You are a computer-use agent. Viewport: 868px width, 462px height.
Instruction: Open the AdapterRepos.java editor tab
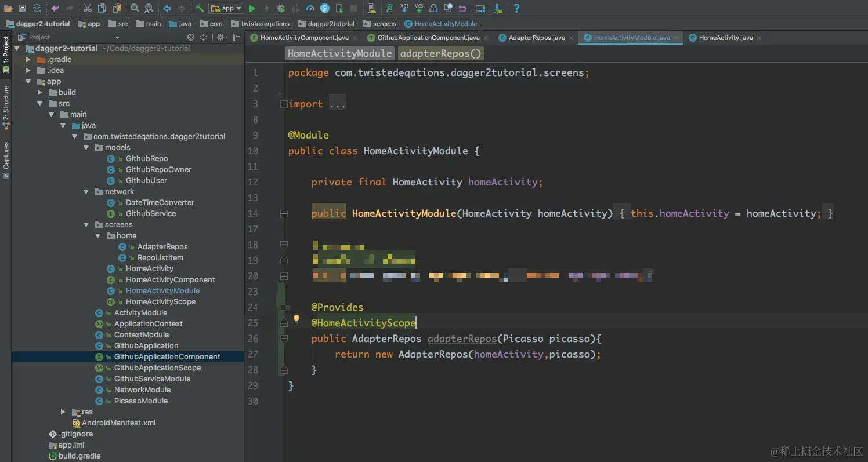coord(536,38)
